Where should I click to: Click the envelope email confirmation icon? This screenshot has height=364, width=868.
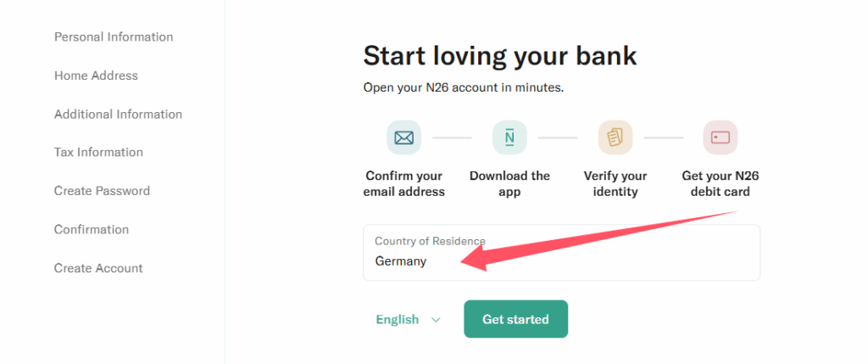click(403, 137)
